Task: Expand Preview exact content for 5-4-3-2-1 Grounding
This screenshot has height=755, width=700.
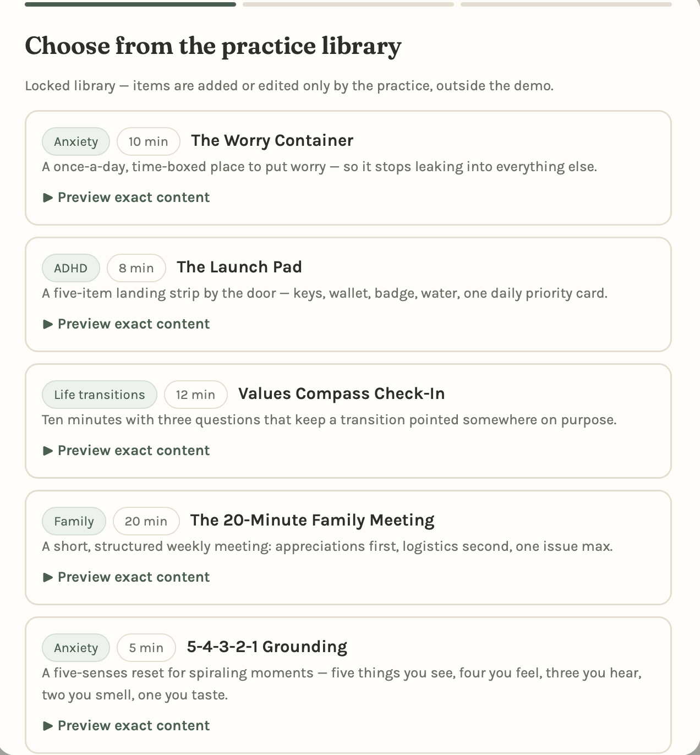Action: click(126, 726)
